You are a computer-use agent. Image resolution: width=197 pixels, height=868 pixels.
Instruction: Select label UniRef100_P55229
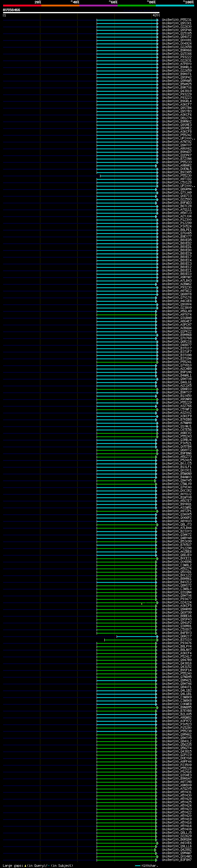[x=177, y=403]
